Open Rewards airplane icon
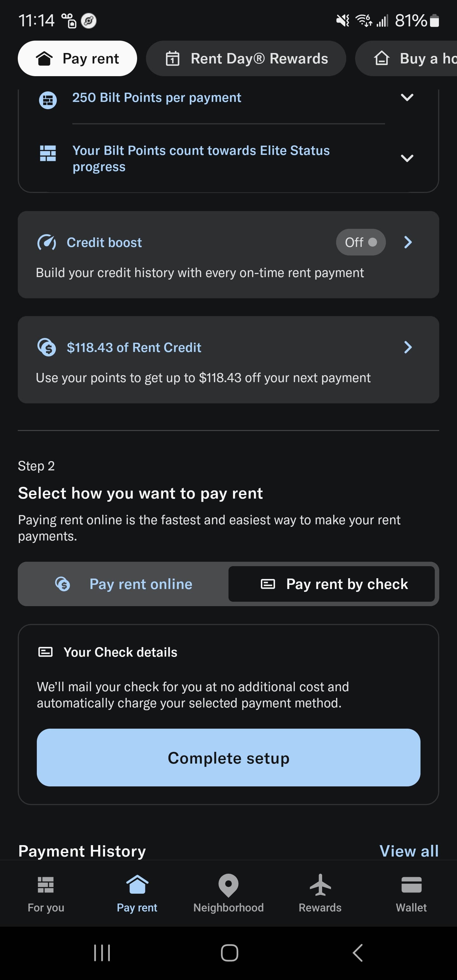Viewport: 457px width, 980px height. (x=320, y=884)
